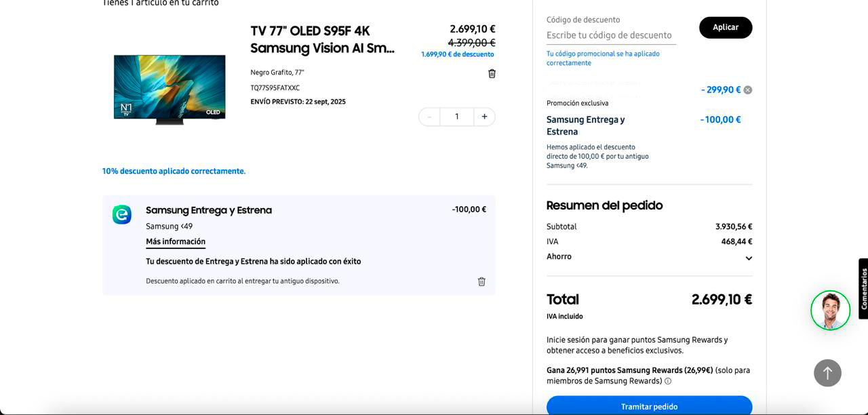Viewport: 868px width, 415px height.
Task: Click the scroll-to-top arrow button
Action: (827, 373)
